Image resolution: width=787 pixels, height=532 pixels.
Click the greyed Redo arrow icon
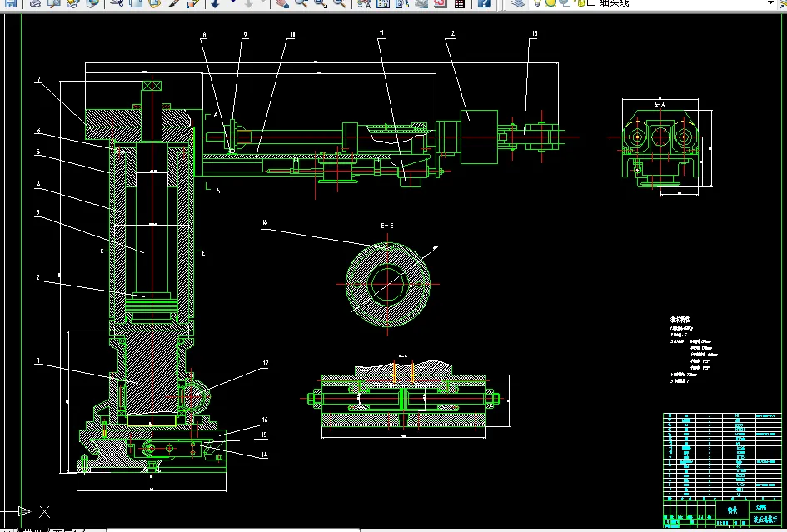pos(249,3)
